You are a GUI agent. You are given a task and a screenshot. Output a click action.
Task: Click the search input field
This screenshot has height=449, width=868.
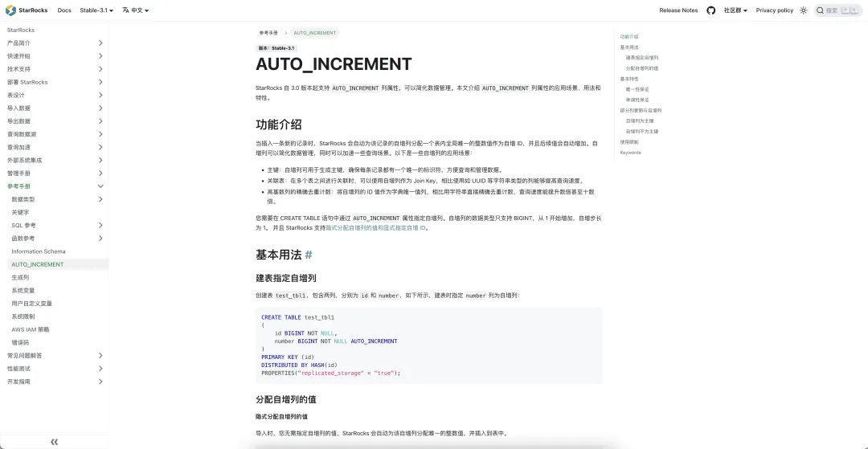[x=838, y=10]
